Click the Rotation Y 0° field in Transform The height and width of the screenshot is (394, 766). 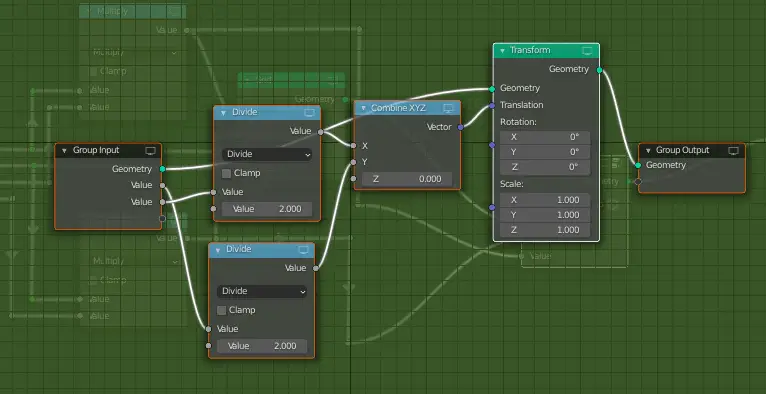point(545,152)
